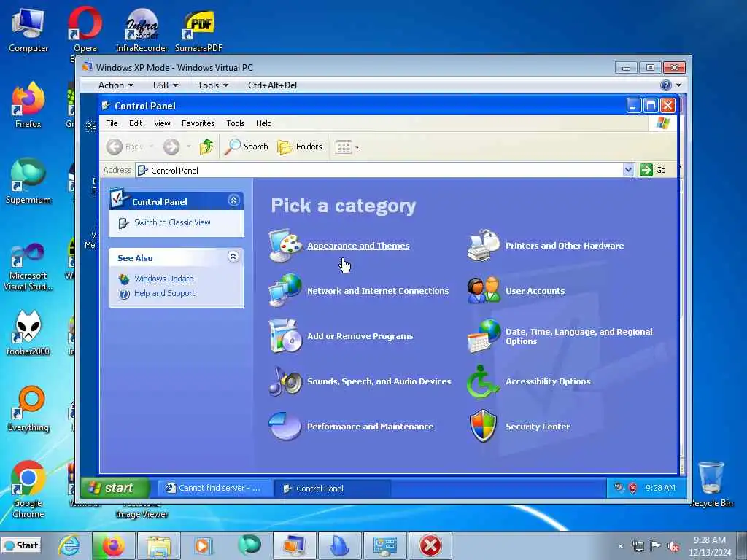Image resolution: width=747 pixels, height=560 pixels.
Task: Open the Favorites menu
Action: [198, 123]
